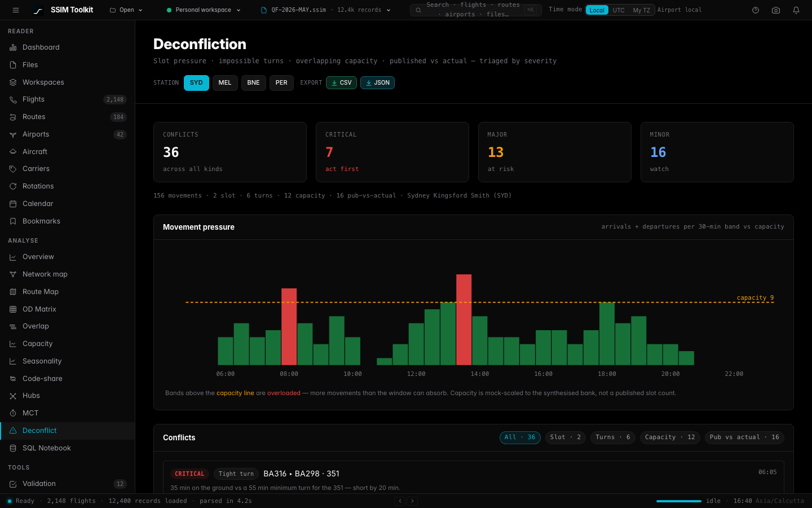Show Pub vs actual conflicts
This screenshot has width=812, height=508.
(744, 437)
